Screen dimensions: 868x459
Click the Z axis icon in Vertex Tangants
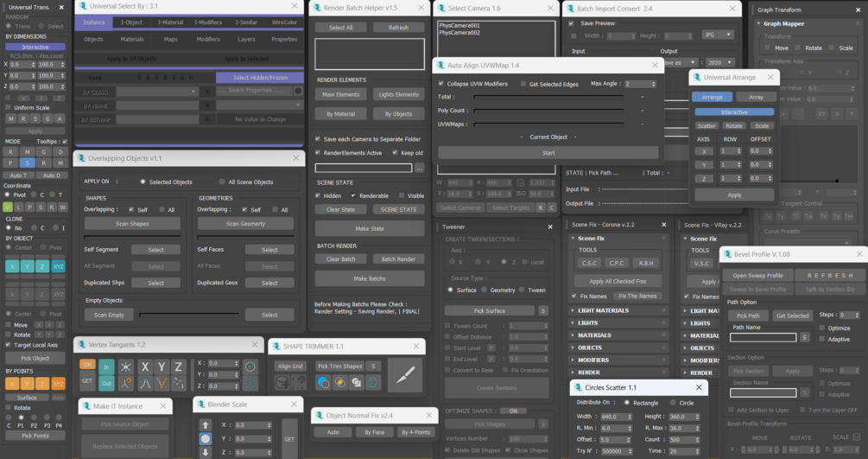[178, 367]
